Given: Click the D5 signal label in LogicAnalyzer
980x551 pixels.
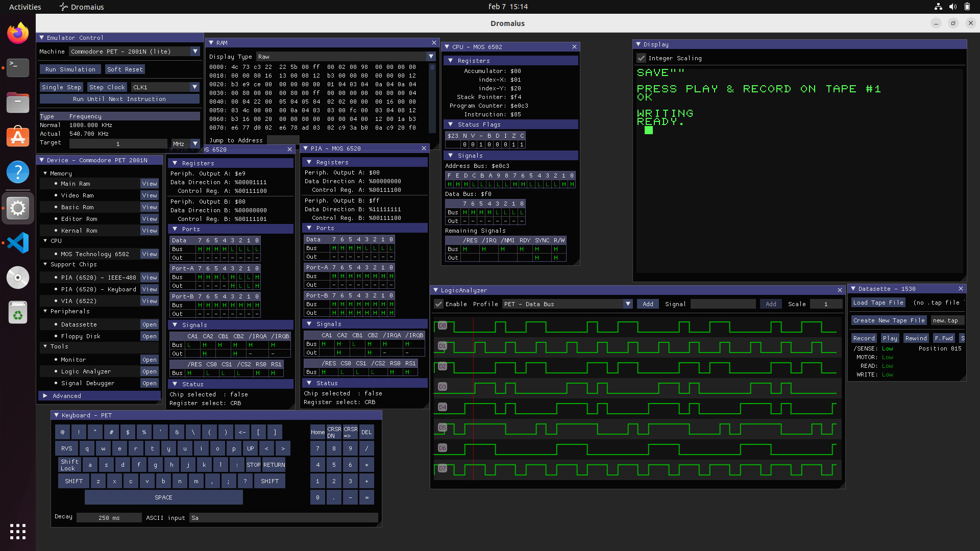Looking at the screenshot, I should pos(443,428).
